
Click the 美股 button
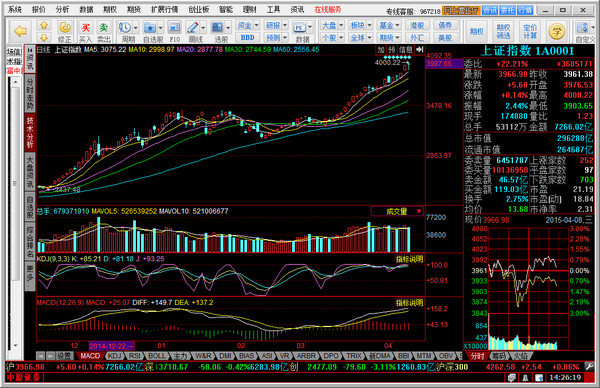(x=445, y=37)
